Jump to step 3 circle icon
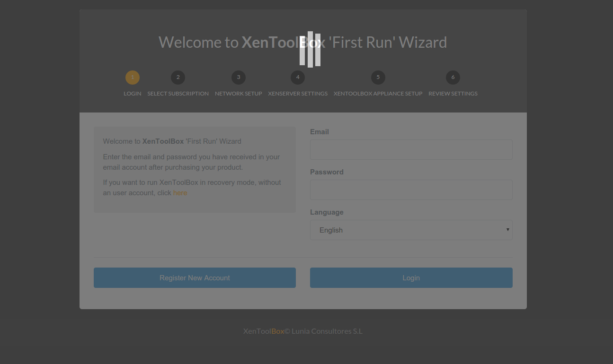This screenshot has width=613, height=364. [x=239, y=78]
